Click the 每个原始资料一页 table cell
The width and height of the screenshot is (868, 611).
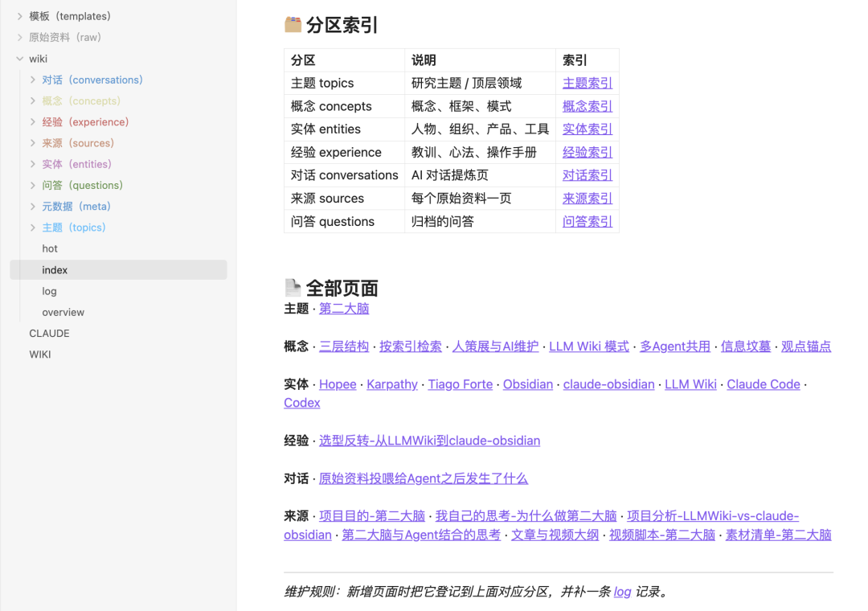(480, 199)
